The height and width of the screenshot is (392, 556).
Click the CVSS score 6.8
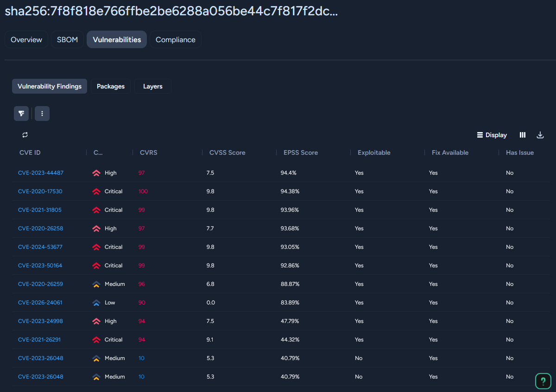[210, 284]
